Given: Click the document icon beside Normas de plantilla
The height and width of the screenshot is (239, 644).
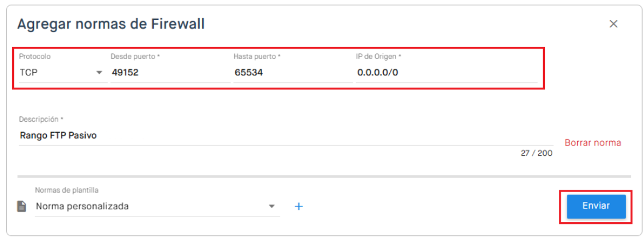Looking at the screenshot, I should tap(21, 206).
